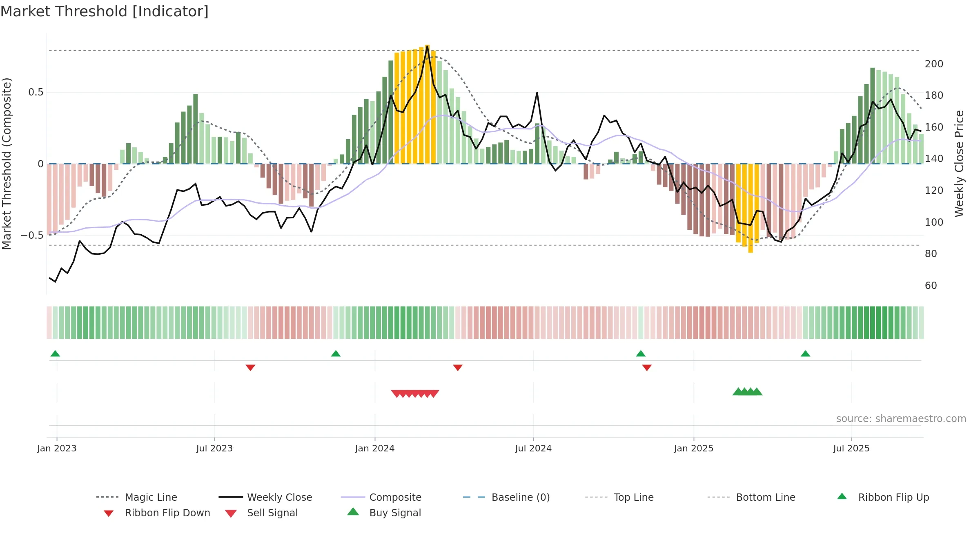Click the Jul 2023 axis label
This screenshot has width=980, height=551.
214,448
